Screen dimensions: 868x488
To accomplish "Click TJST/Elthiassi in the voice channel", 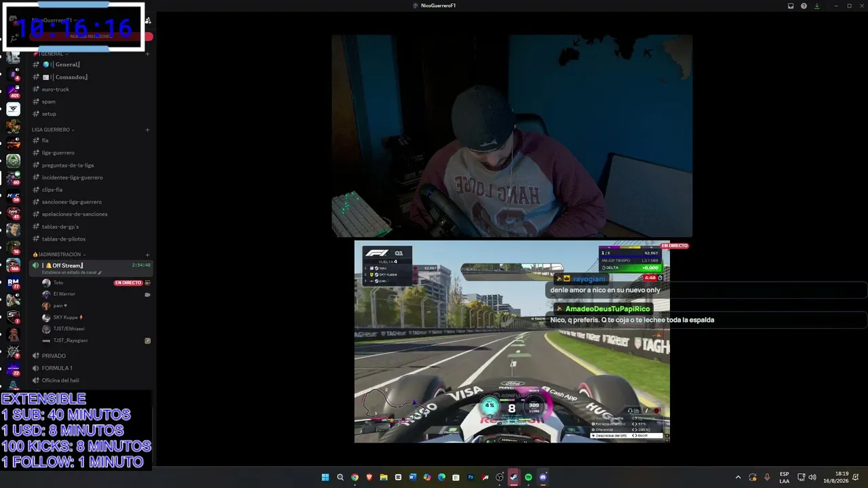I will click(x=69, y=329).
